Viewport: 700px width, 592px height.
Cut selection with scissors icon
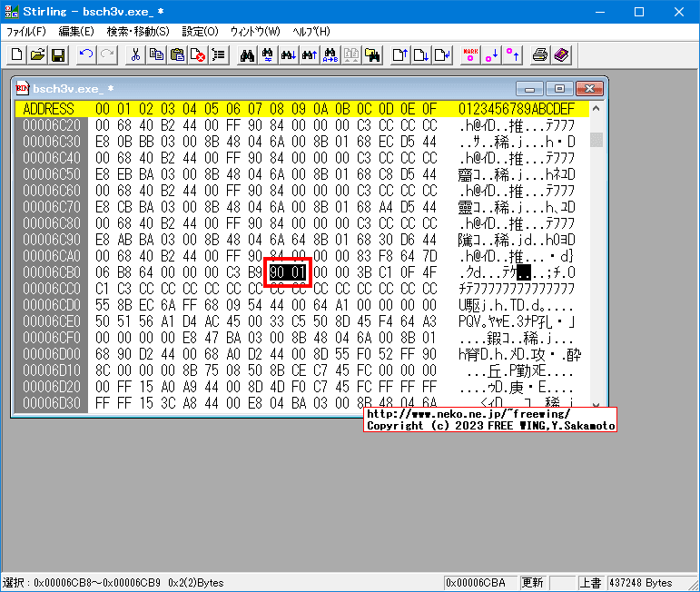[x=135, y=55]
